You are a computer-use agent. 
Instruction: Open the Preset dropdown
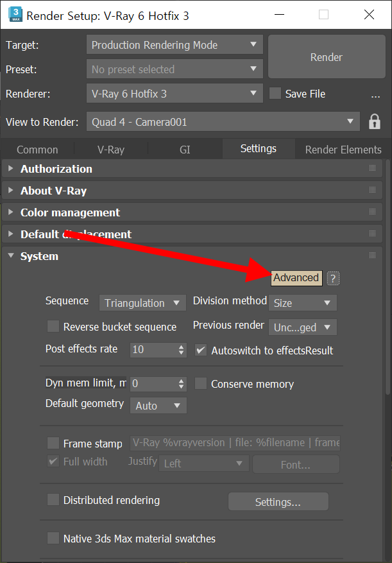[175, 69]
